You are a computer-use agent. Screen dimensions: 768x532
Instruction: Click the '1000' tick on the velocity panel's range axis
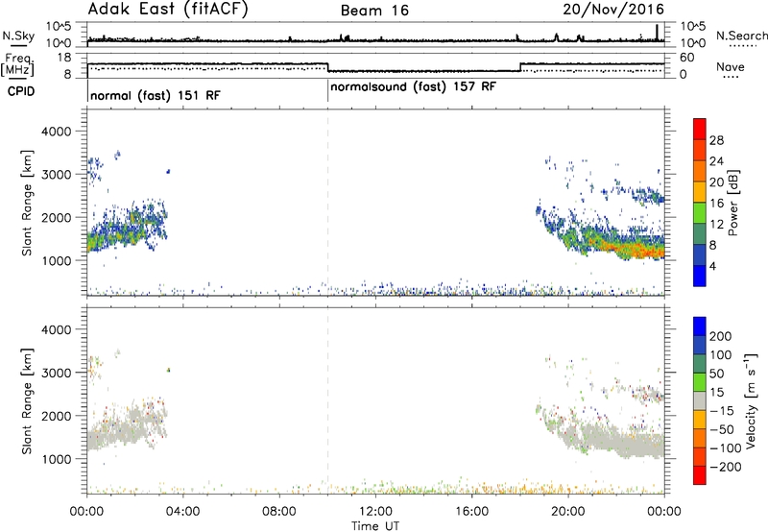(x=56, y=459)
